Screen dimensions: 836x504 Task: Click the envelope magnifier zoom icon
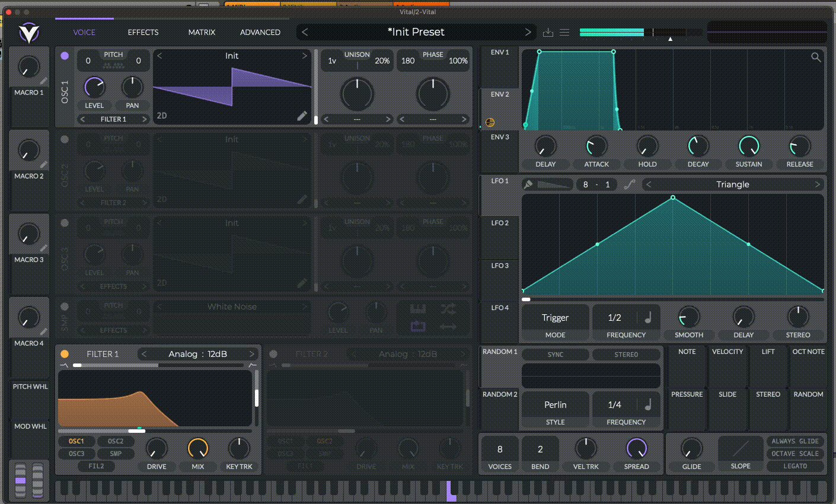pos(816,58)
